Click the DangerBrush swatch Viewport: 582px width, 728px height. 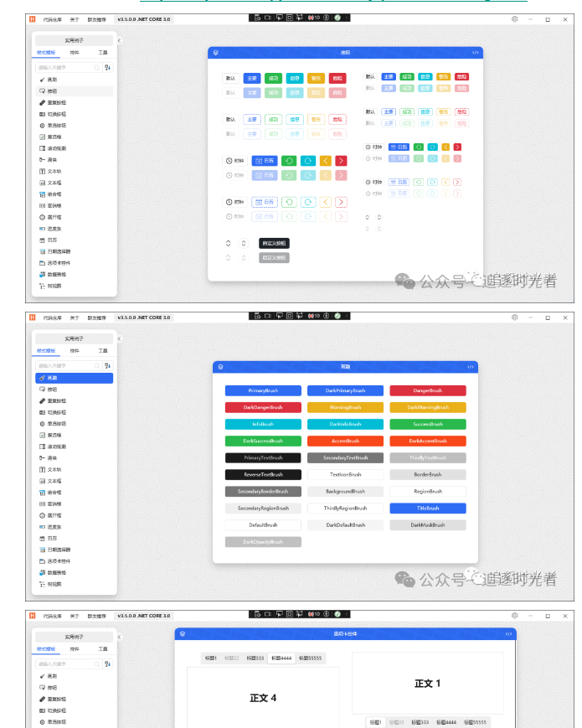428,390
